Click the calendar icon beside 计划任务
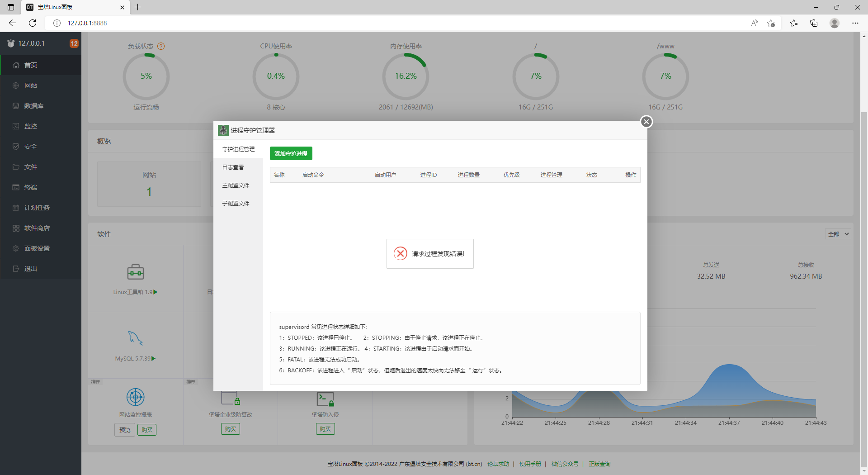Screen dimensions: 868x475 coord(16,208)
